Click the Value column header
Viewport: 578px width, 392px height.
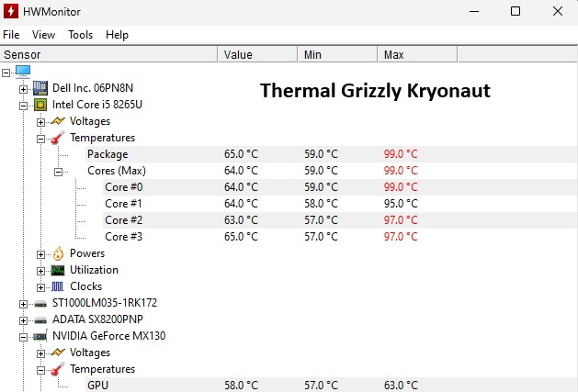(238, 55)
